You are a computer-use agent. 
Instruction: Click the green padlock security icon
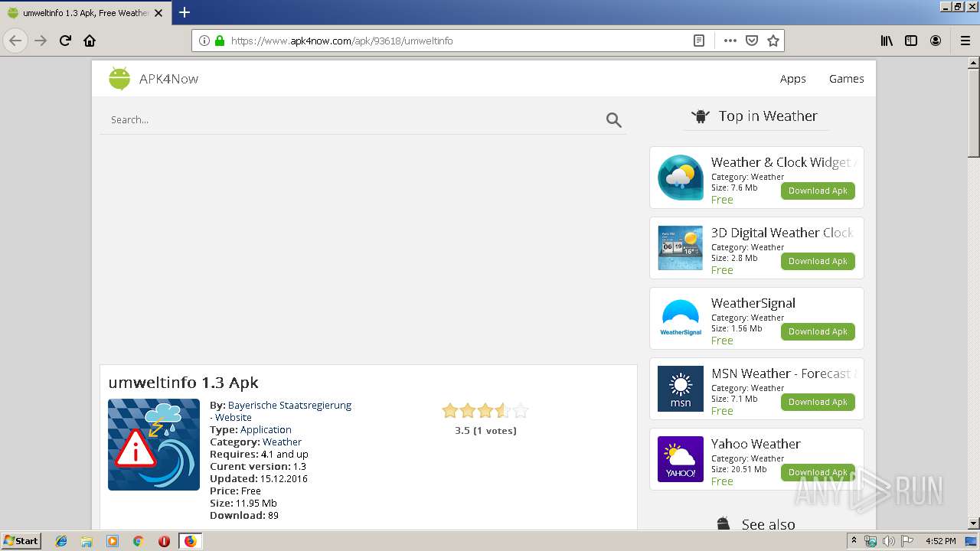(x=220, y=41)
